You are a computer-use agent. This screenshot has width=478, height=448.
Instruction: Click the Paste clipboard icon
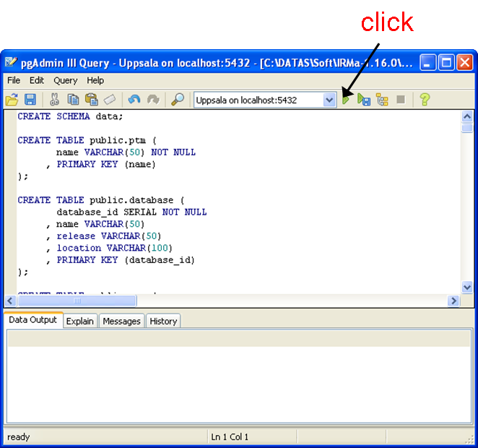click(91, 100)
